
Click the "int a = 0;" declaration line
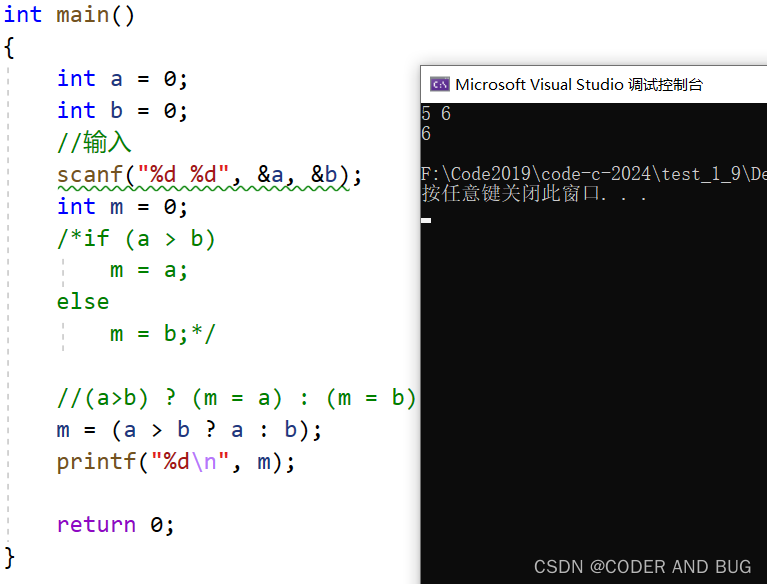(122, 79)
